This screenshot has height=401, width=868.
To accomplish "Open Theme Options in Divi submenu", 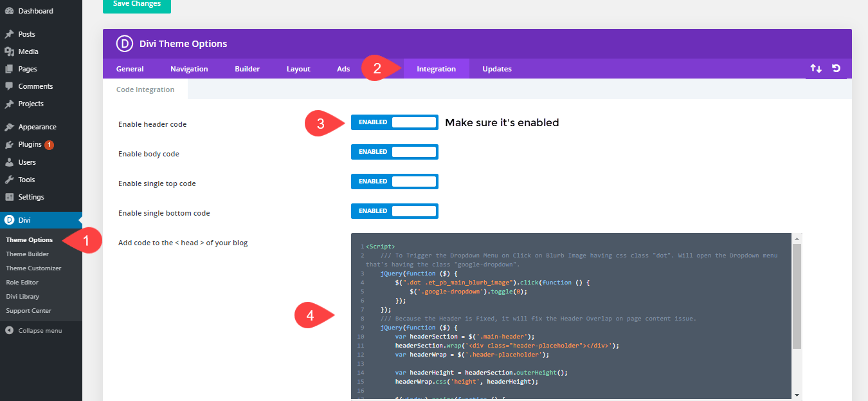I will tap(30, 240).
